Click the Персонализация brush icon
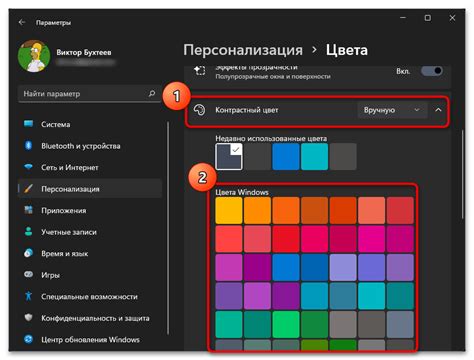Viewport: 474px width, 360px height. pyautogui.click(x=29, y=189)
